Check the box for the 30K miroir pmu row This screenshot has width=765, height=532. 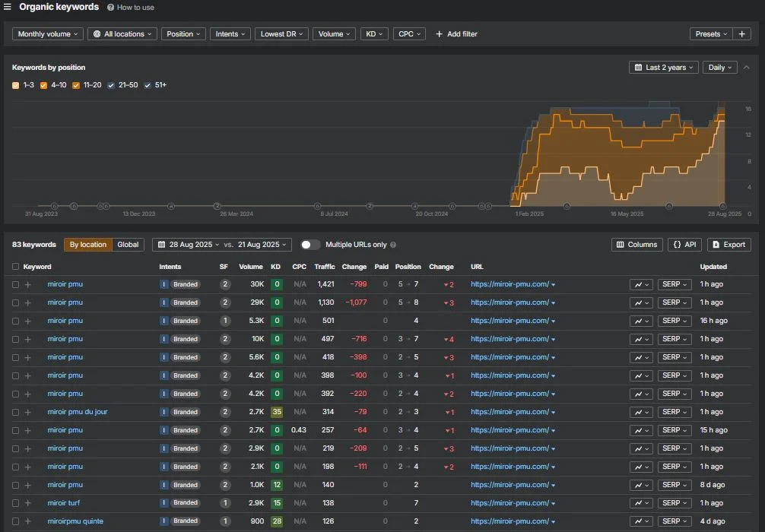tap(16, 285)
